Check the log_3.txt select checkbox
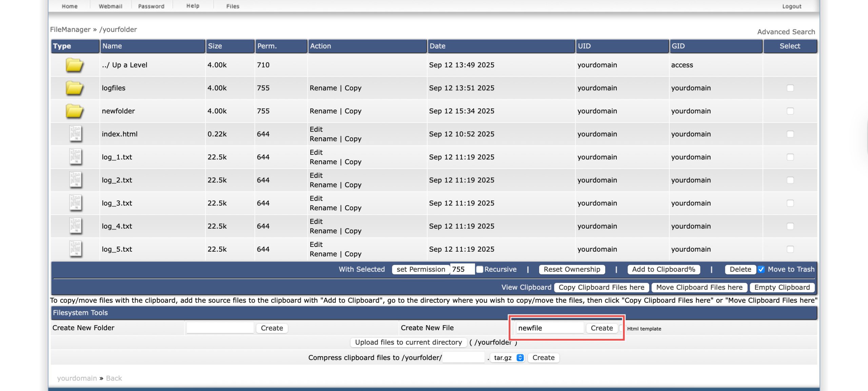This screenshot has width=868, height=391. [790, 203]
